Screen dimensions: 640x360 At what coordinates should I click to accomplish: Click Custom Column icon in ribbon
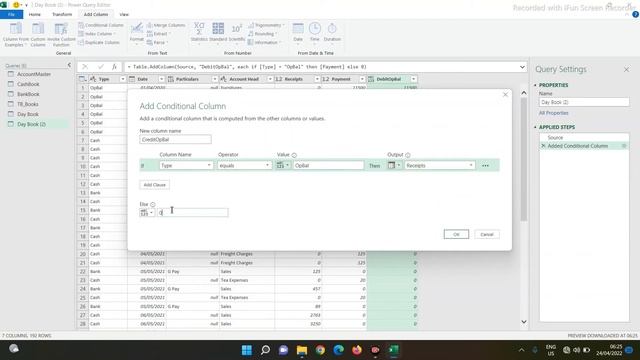point(38,29)
